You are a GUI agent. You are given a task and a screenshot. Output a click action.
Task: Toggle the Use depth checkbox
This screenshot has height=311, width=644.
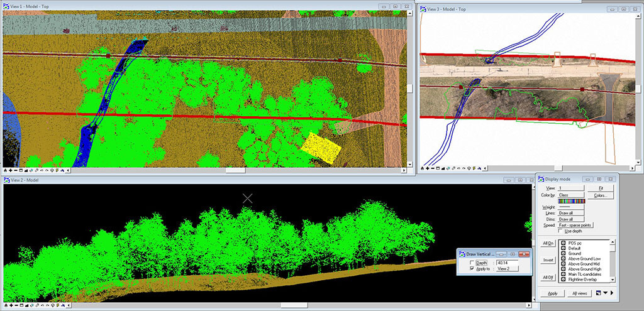(560, 231)
